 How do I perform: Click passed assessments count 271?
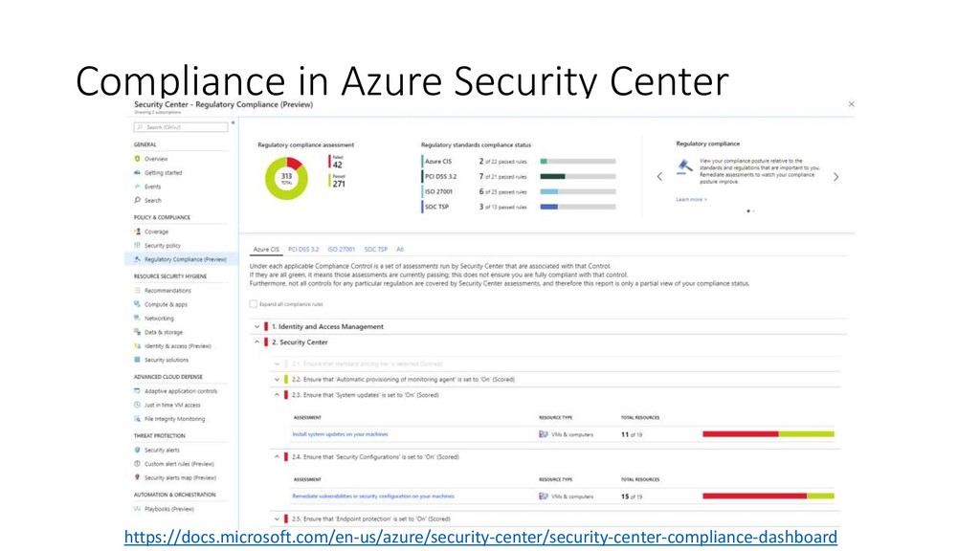pos(339,184)
